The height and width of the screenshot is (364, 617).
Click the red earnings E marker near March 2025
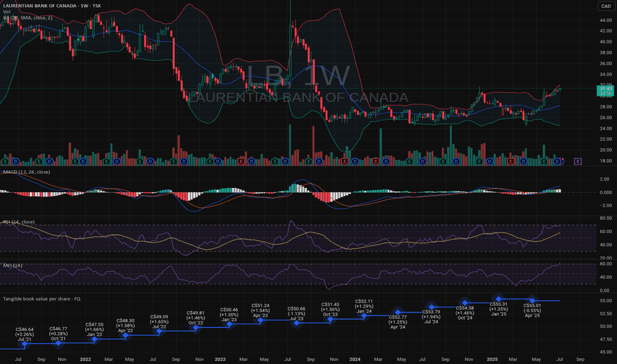coord(511,161)
